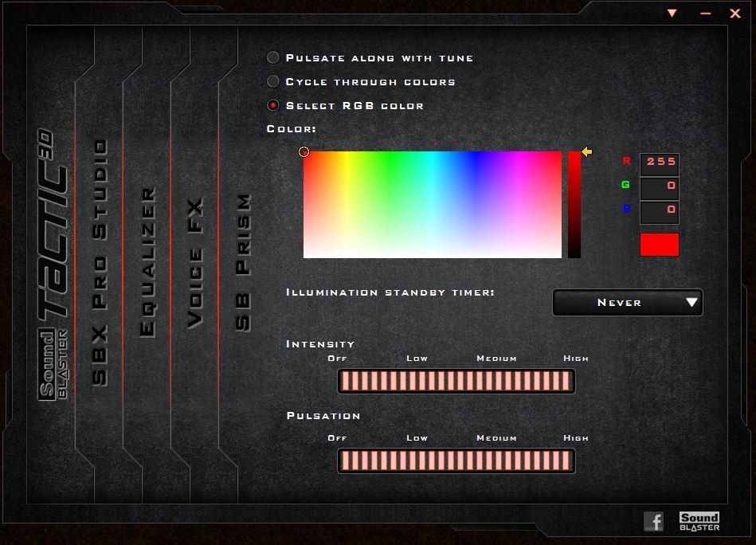The height and width of the screenshot is (545, 756).
Task: Open the Illumination standby timer dropdown
Action: (x=627, y=303)
